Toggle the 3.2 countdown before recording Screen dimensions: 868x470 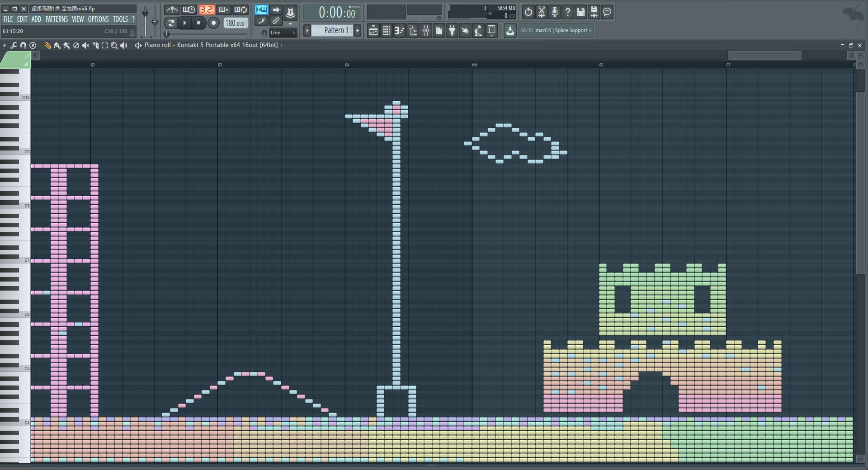(x=207, y=9)
